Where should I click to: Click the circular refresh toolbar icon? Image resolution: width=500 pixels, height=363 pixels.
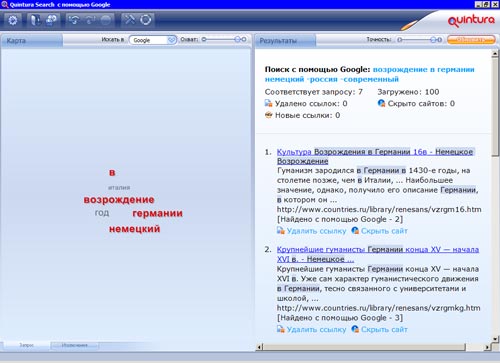[146, 20]
